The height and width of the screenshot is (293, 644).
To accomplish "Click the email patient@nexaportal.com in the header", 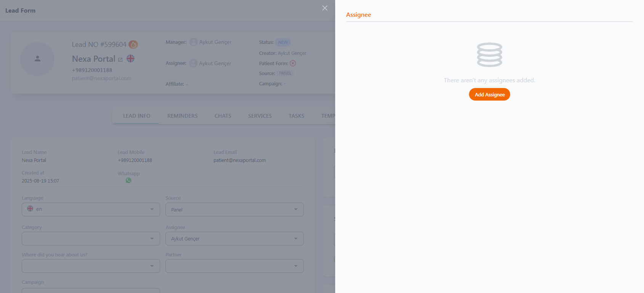I will pos(101,78).
